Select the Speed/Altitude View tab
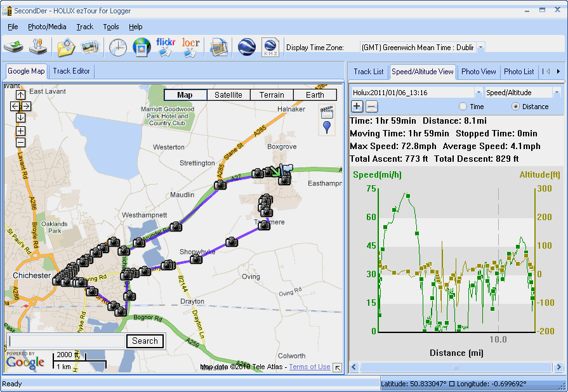The image size is (568, 392). coord(423,72)
